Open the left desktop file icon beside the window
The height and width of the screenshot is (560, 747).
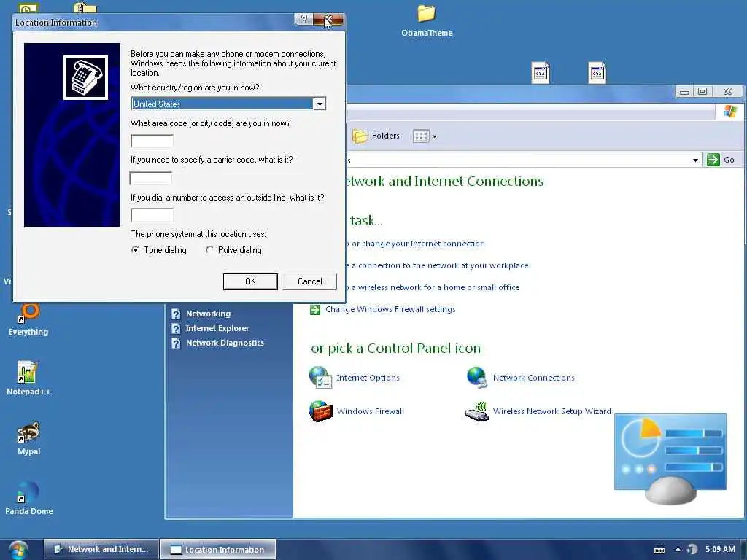[x=541, y=73]
